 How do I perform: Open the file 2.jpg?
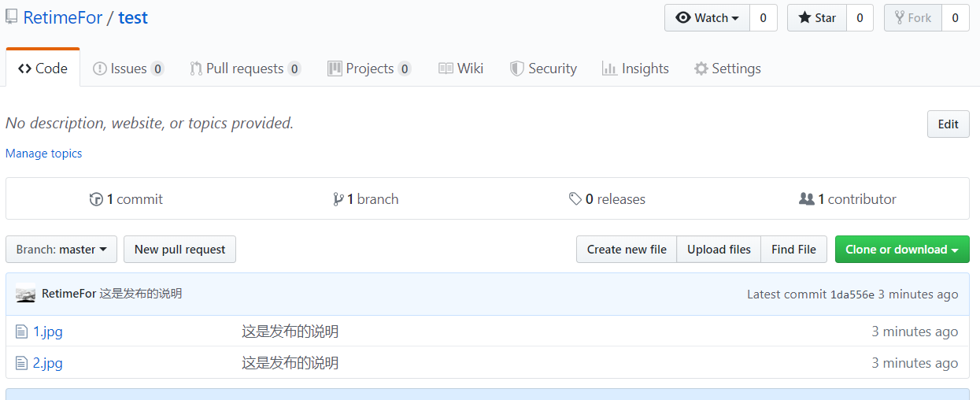[x=48, y=363]
